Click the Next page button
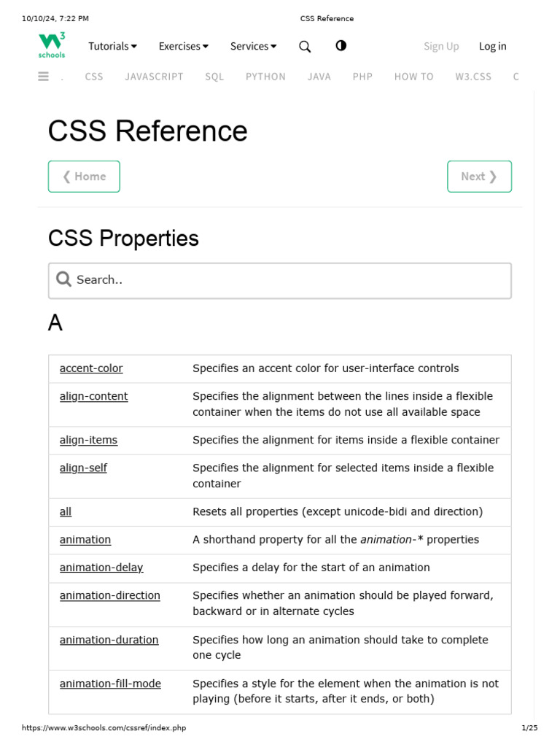The image size is (560, 747). coord(479,177)
